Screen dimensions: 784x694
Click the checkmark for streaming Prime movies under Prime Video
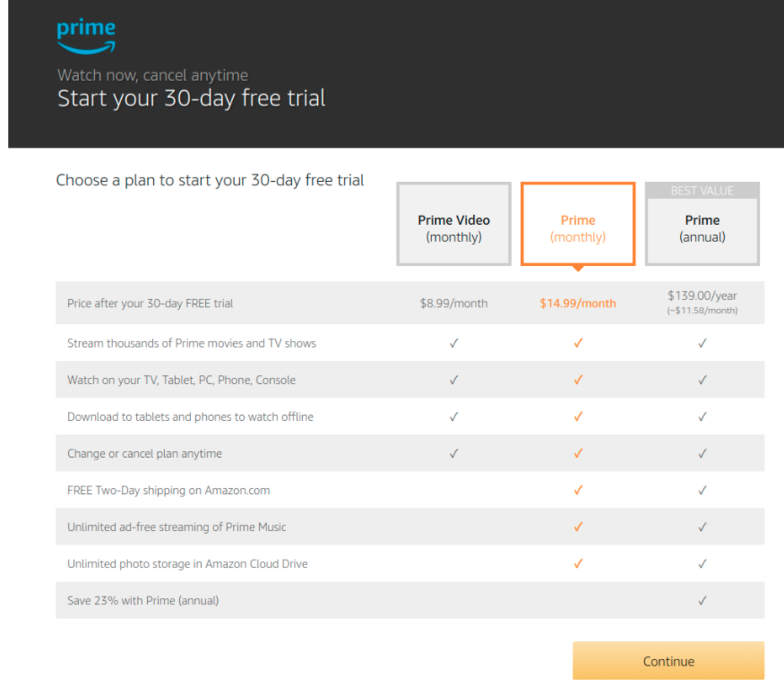click(x=453, y=343)
